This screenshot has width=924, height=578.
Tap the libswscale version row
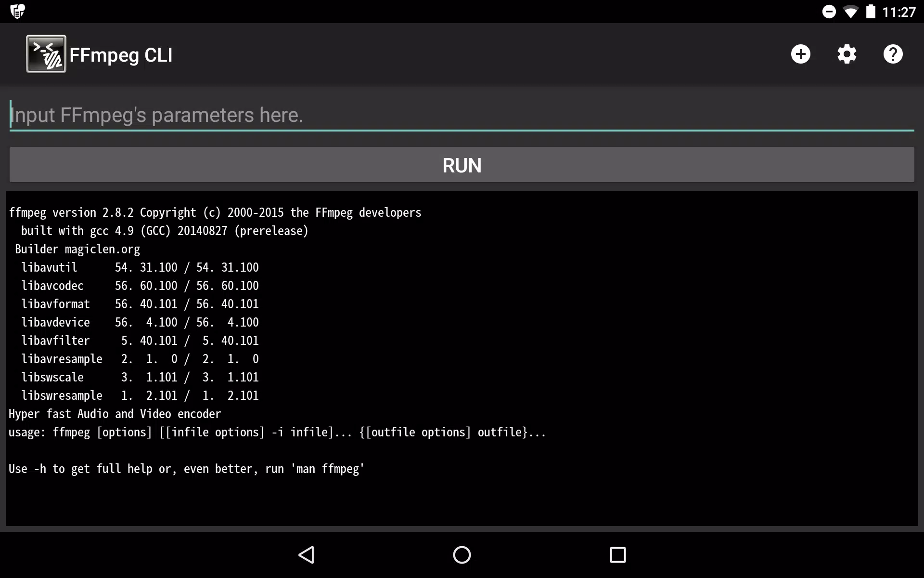click(x=140, y=377)
